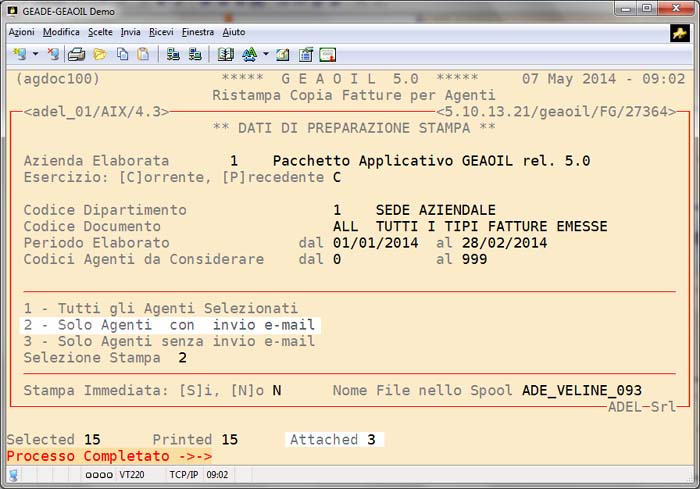Click the copy icon in toolbar
The image size is (700, 489).
click(122, 54)
